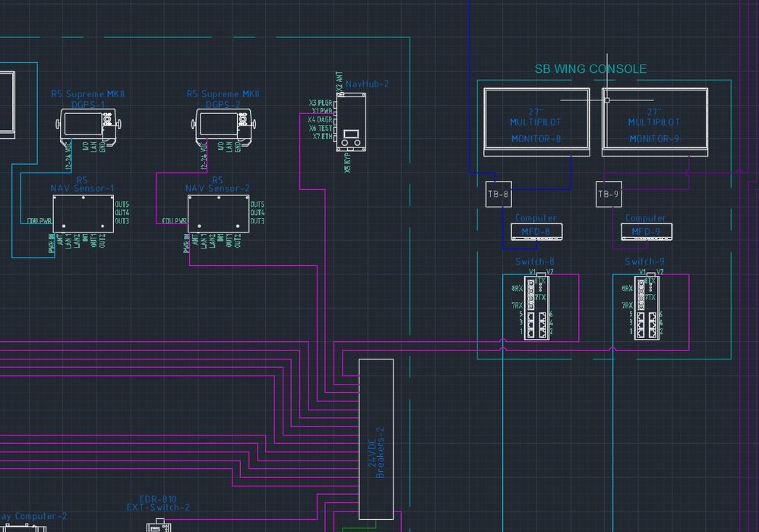Click the Computer MFD-8 label
The image size is (759, 532).
536,223
